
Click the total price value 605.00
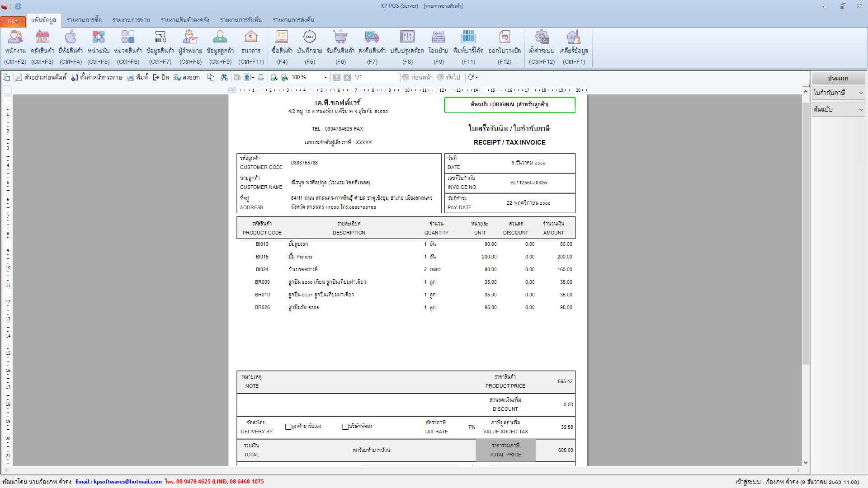(x=565, y=450)
